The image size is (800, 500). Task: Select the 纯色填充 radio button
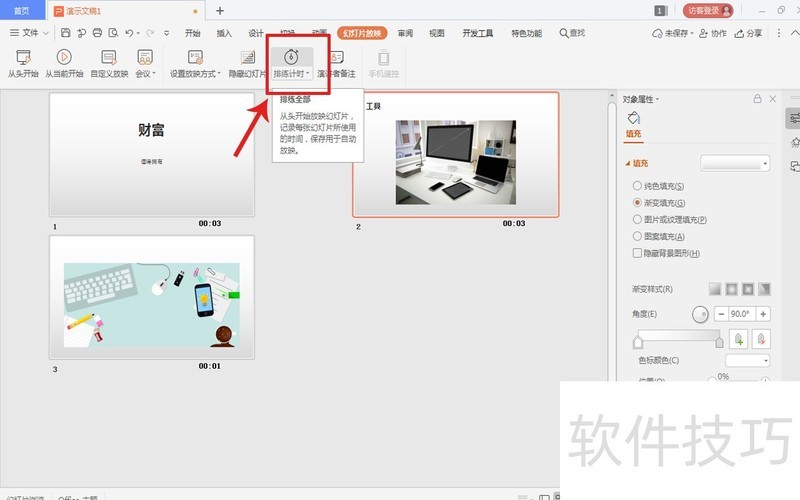pos(638,186)
